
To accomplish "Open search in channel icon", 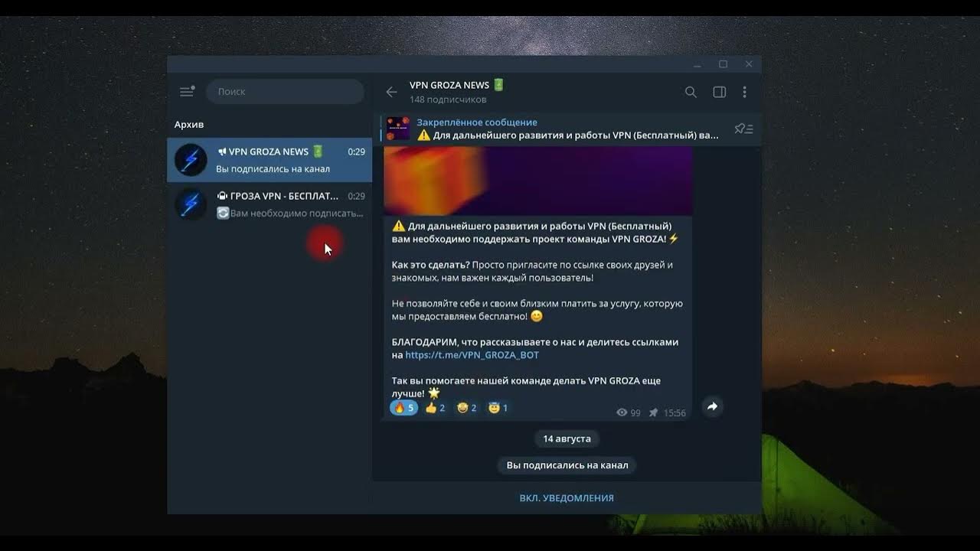I will point(691,92).
